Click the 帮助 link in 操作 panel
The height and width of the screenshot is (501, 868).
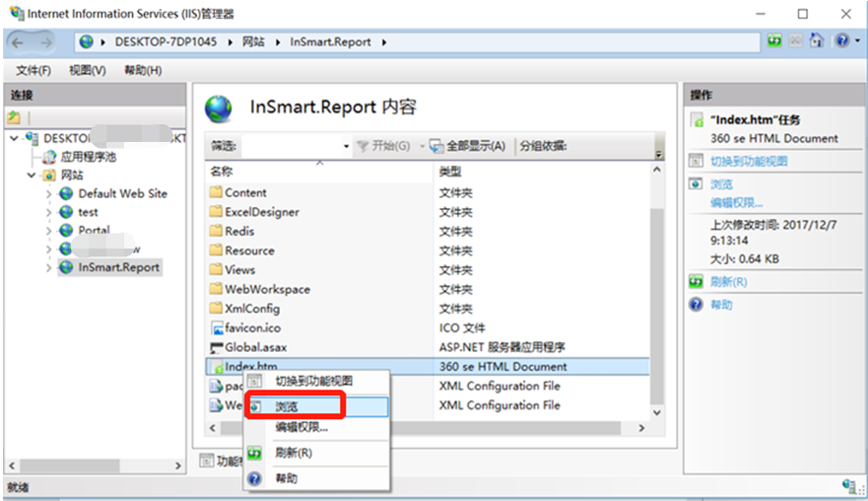[722, 305]
